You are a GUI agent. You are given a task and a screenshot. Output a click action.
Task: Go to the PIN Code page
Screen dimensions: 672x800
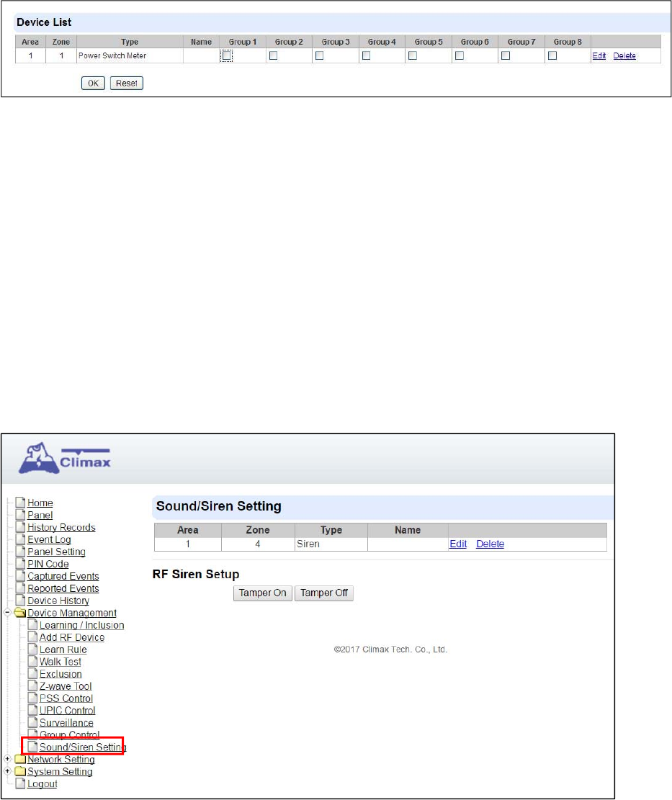pyautogui.click(x=48, y=565)
